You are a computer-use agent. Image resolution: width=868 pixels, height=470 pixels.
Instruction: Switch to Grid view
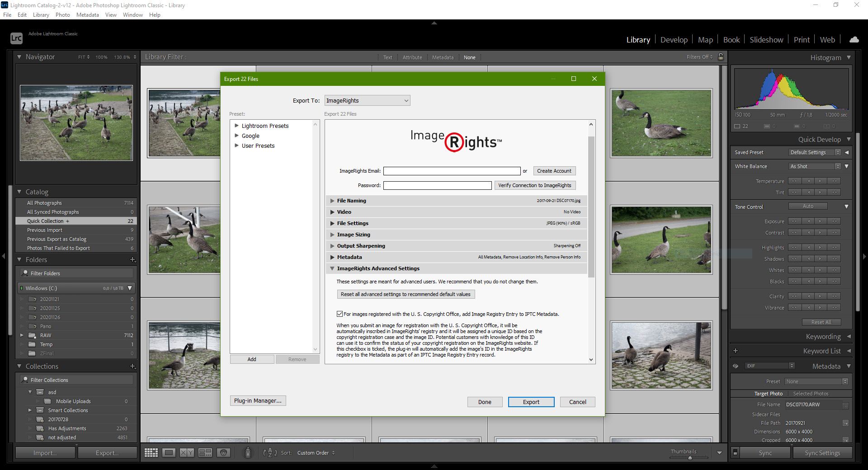pos(151,452)
